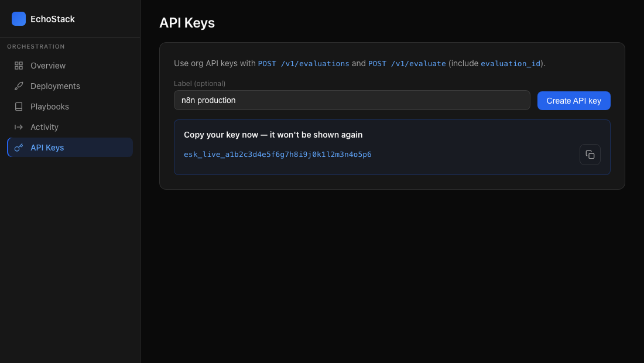Click the EchoStack blue logo square
This screenshot has height=363, width=644.
click(19, 19)
